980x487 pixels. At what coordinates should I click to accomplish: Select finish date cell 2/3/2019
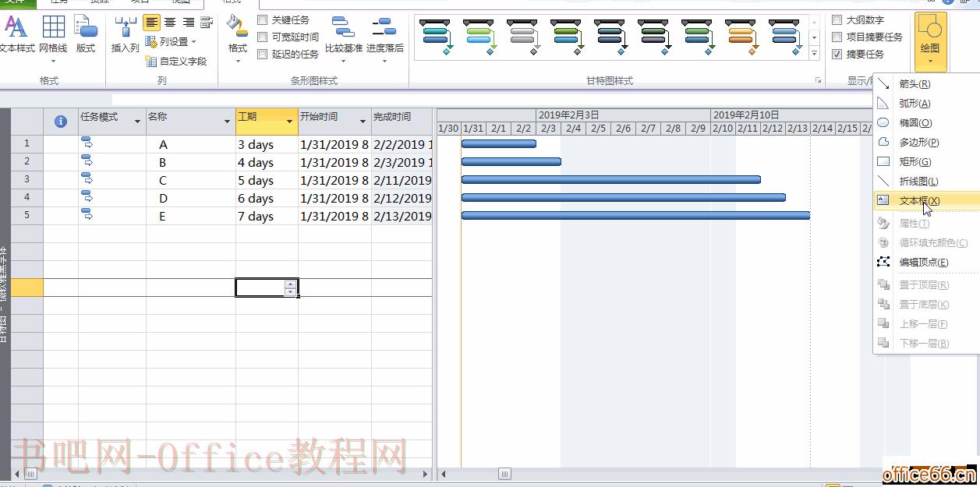tap(402, 163)
